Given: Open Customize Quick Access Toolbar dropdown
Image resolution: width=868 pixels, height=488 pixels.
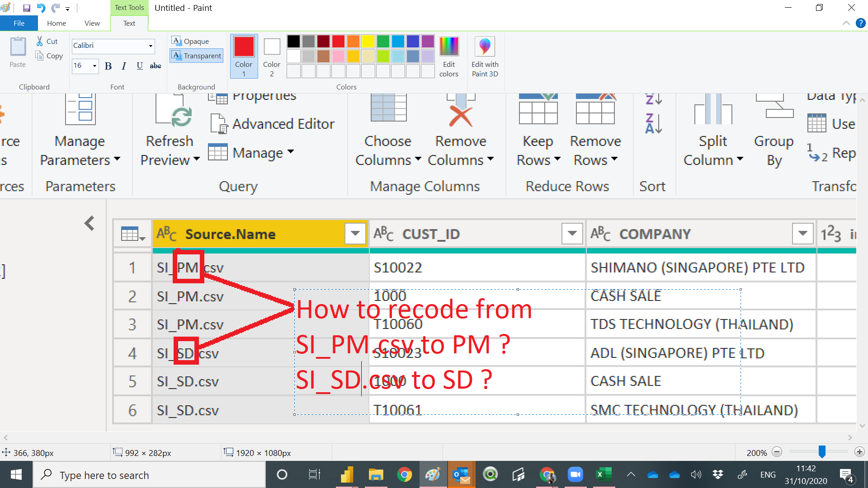Looking at the screenshot, I should pos(68,9).
